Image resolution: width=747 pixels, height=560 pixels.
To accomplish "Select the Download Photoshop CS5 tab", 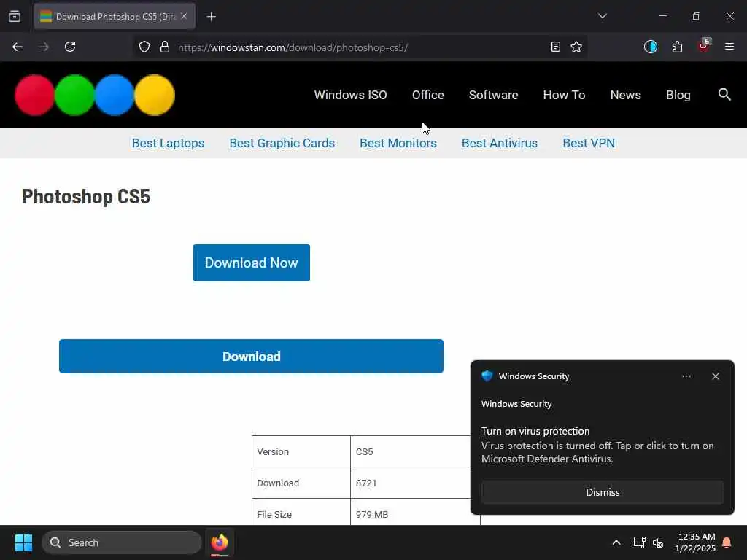I will [115, 16].
